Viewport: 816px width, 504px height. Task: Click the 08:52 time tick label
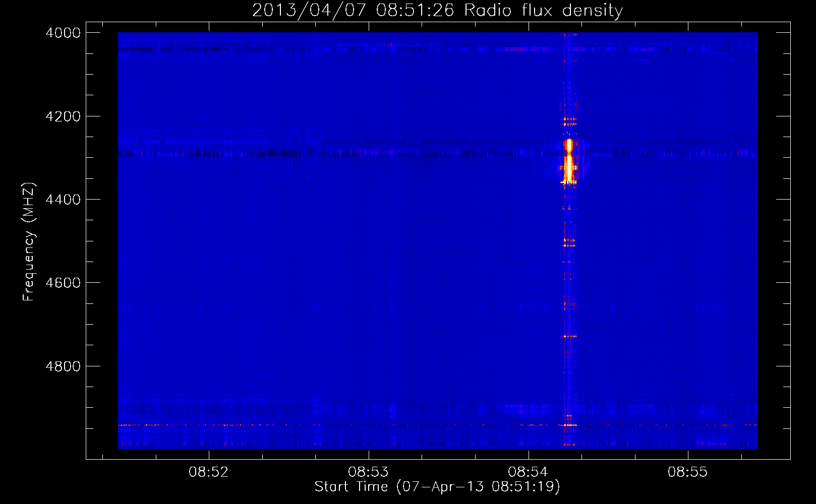(x=209, y=472)
